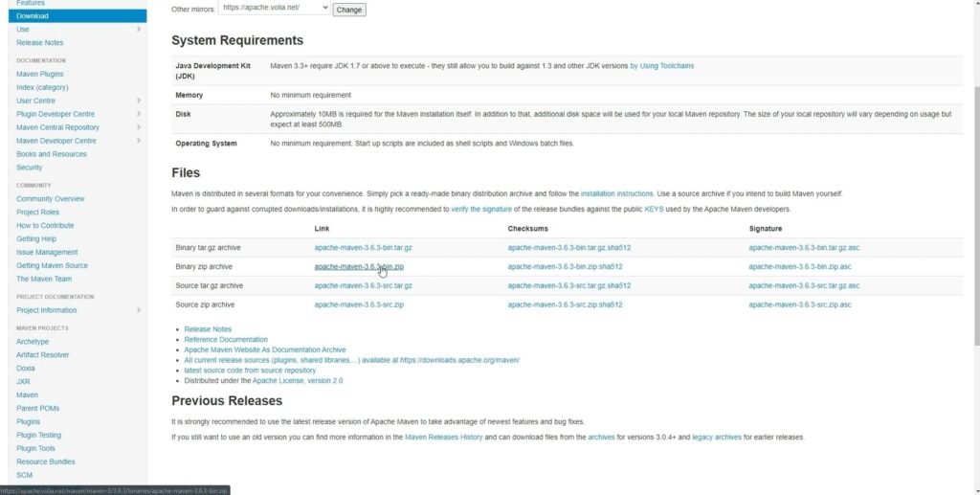The image size is (980, 495).
Task: Download apache-maven-3.6.3-bin.tar.gz
Action: (363, 247)
